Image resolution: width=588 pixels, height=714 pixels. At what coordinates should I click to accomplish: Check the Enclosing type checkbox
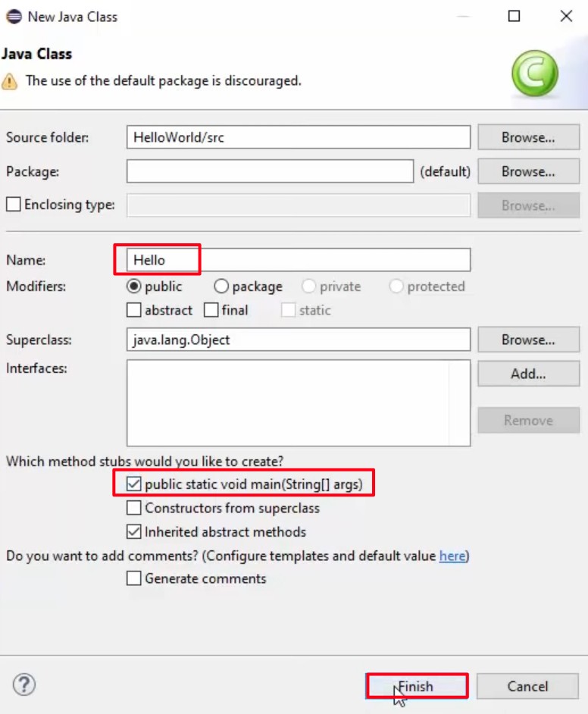12,205
